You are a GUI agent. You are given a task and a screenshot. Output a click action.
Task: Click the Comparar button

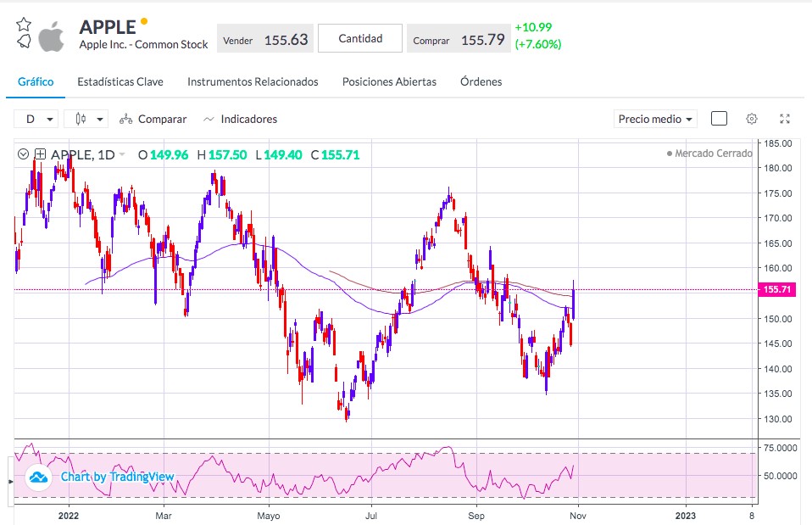(153, 120)
